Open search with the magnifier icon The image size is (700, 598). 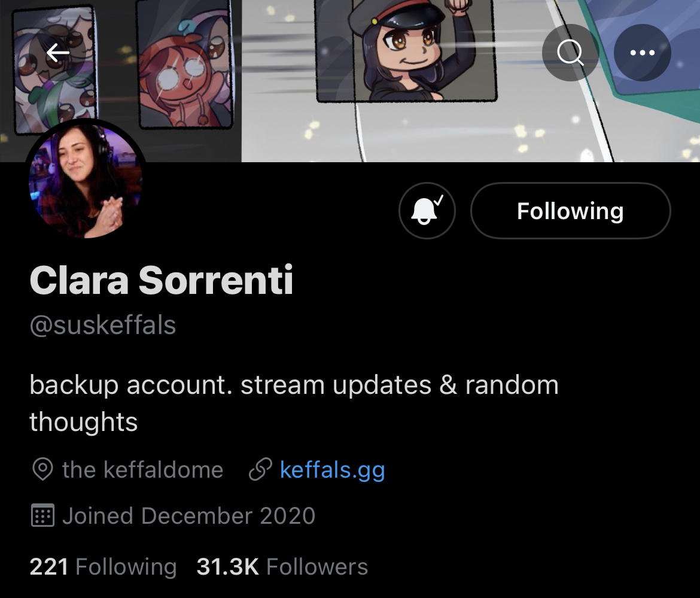coord(571,53)
